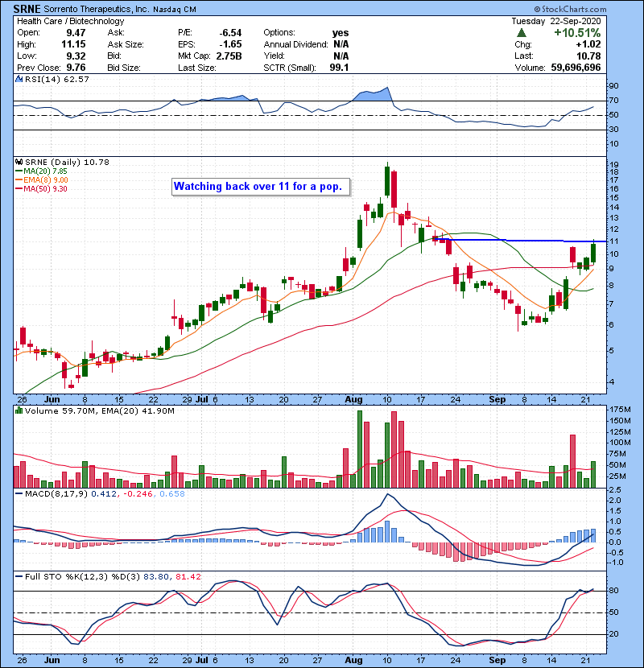Click the P/E -6.54 value
Viewport: 644px width, 668px height.
point(230,33)
